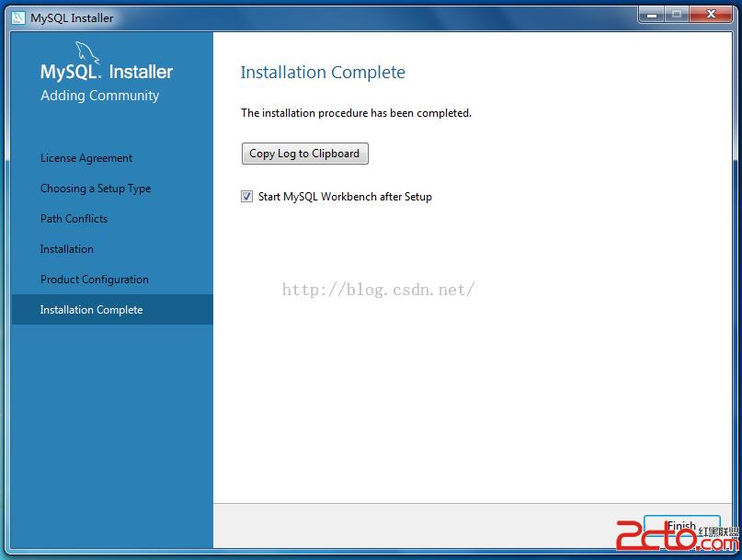Screen dimensions: 742x560
Task: Close the MySQL Installer window
Action: pos(711,15)
